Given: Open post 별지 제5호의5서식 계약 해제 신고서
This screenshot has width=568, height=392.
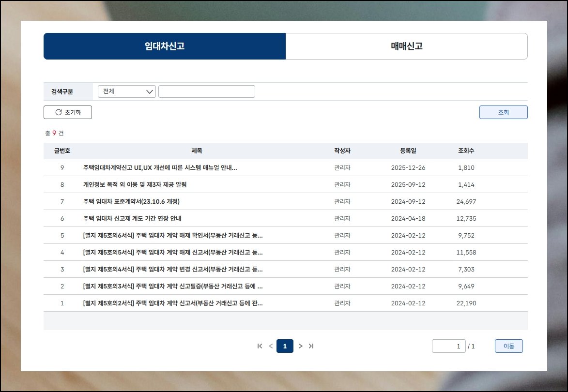Looking at the screenshot, I should 173,252.
